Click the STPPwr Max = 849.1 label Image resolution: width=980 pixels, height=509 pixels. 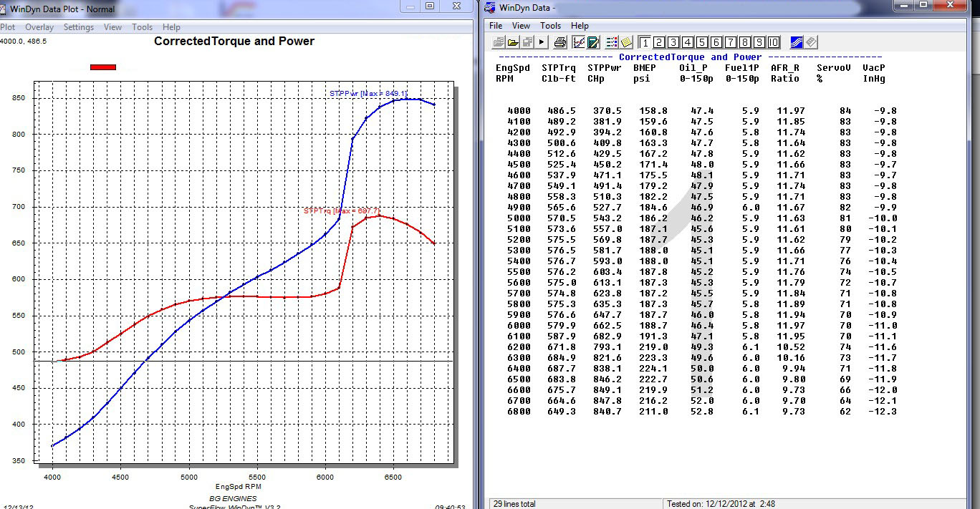pos(368,94)
